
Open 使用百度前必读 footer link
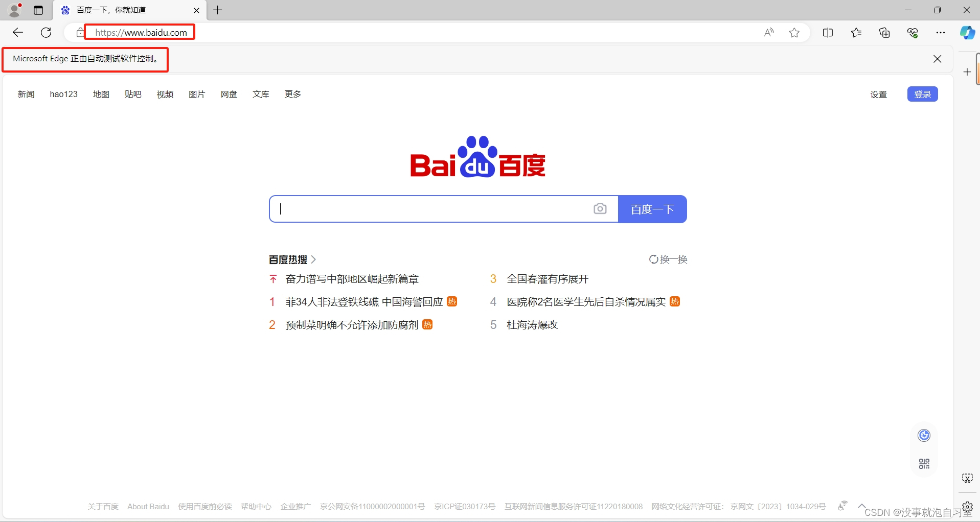pyautogui.click(x=205, y=507)
